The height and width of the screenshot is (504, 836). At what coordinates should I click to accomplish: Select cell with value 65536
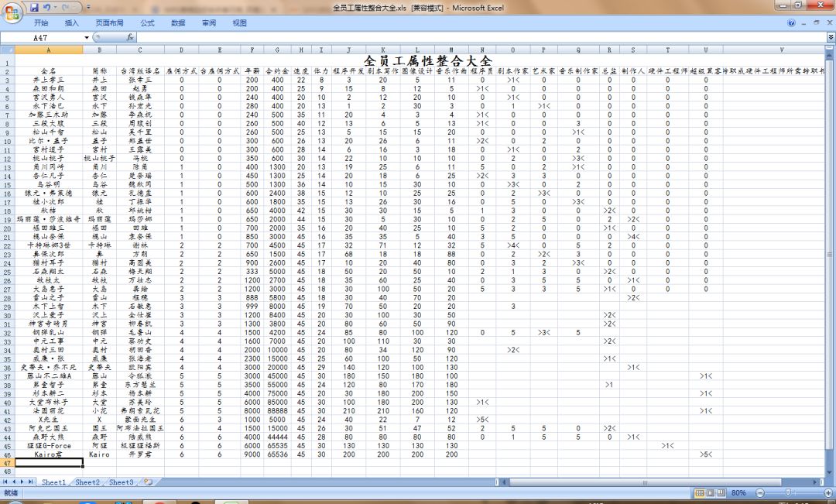point(277,454)
